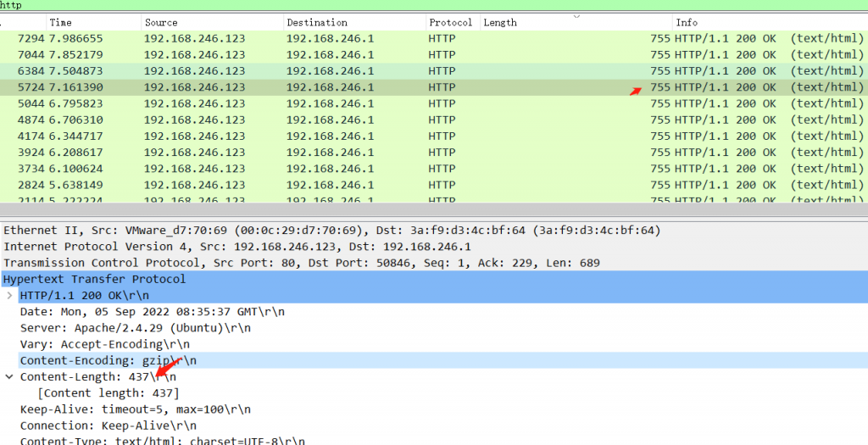Screen dimensions: 868x445
Task: Click Length 755 of packet 4874
Action: click(659, 120)
